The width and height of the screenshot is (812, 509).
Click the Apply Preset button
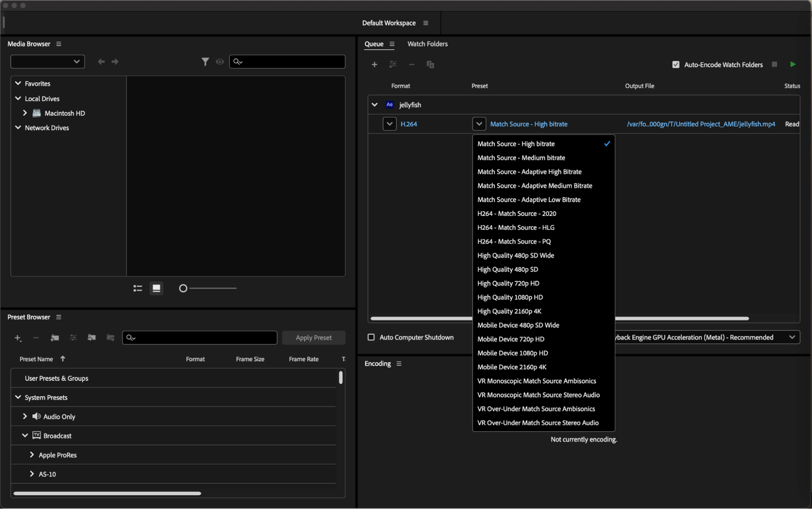[313, 338]
